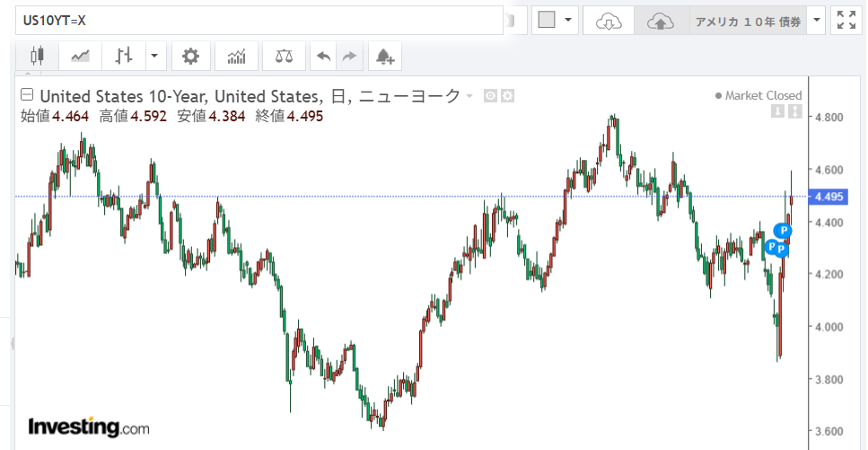Click the save chart layout cloud icon
The height and width of the screenshot is (450, 868).
coord(660,21)
